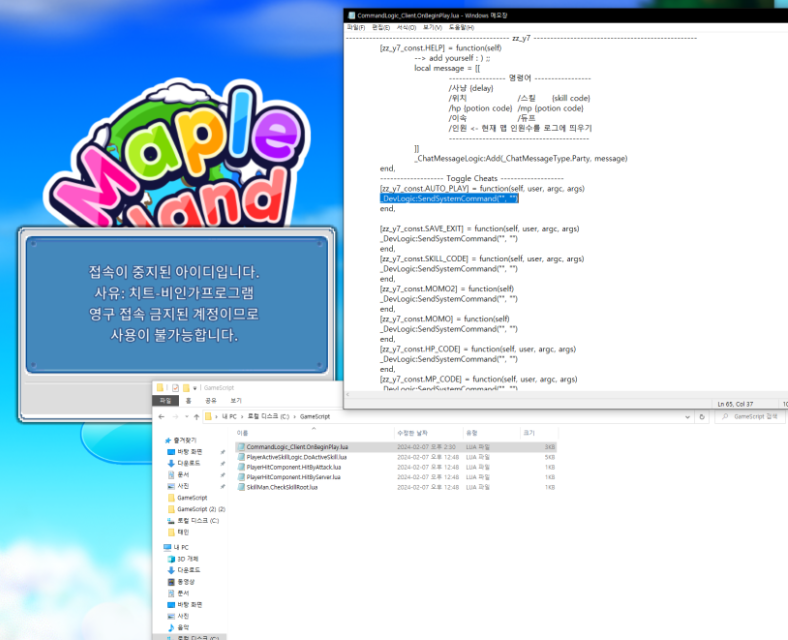Click the 즐겨찾기 quick access star icon

[x=166, y=439]
